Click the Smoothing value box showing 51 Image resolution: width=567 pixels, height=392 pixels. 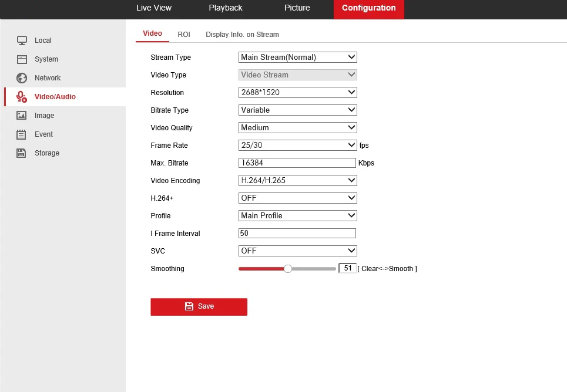tap(347, 268)
